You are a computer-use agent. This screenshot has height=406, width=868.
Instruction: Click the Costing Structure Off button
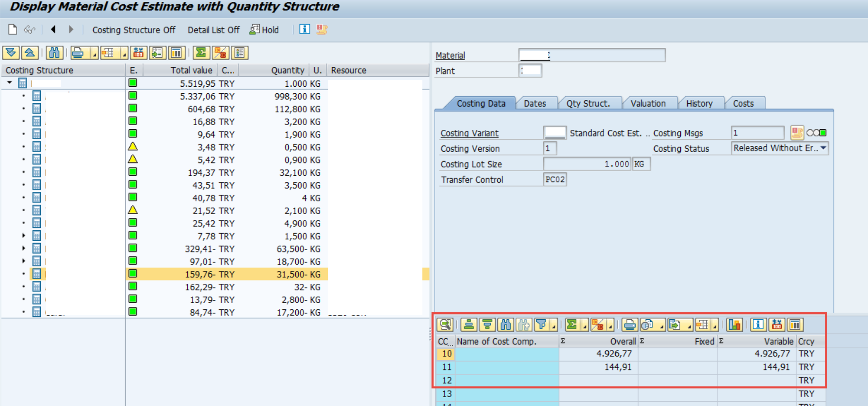134,30
